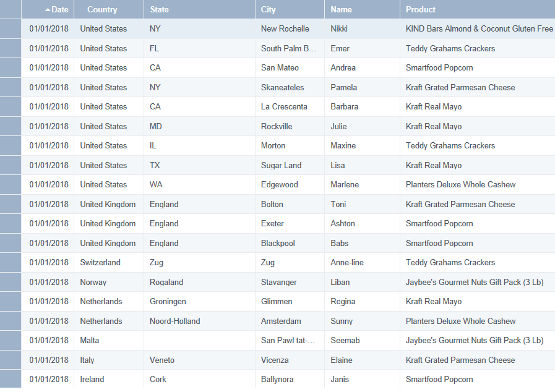The image size is (555, 392).
Task: Select the Malta country cell
Action: pos(109,340)
